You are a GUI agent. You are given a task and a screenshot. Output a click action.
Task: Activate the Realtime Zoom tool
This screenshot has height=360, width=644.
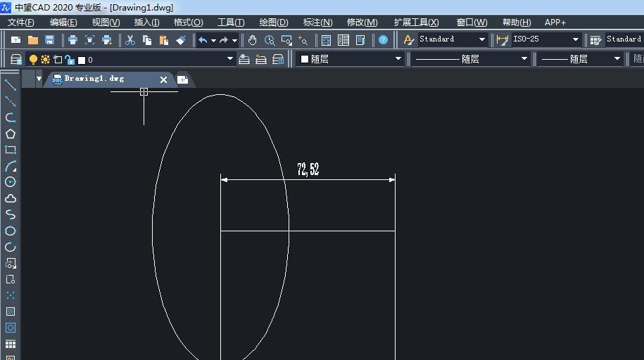pyautogui.click(x=270, y=40)
